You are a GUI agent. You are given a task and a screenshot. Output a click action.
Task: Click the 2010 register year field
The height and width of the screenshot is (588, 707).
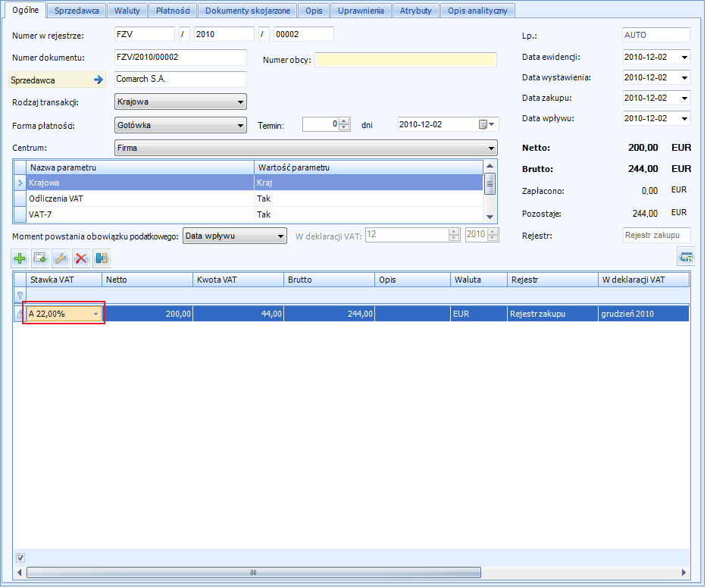pos(224,34)
